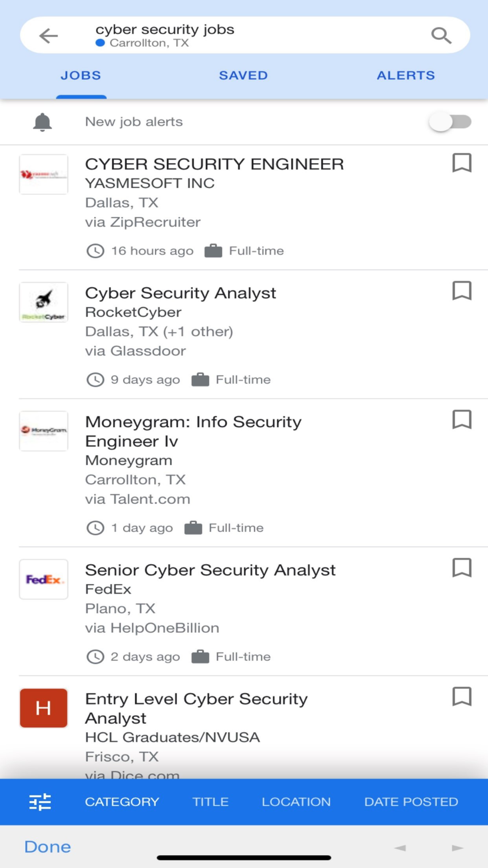This screenshot has height=868, width=488.
Task: Open the filter sliders icon
Action: coord(40,802)
